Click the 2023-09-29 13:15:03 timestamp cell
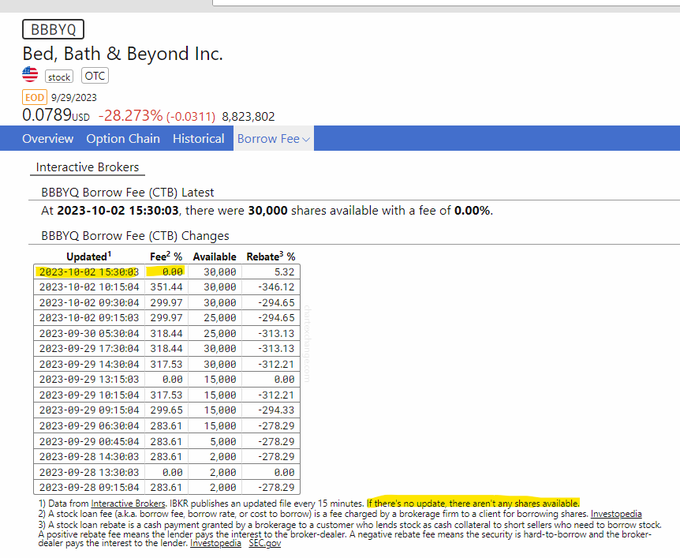 point(89,379)
